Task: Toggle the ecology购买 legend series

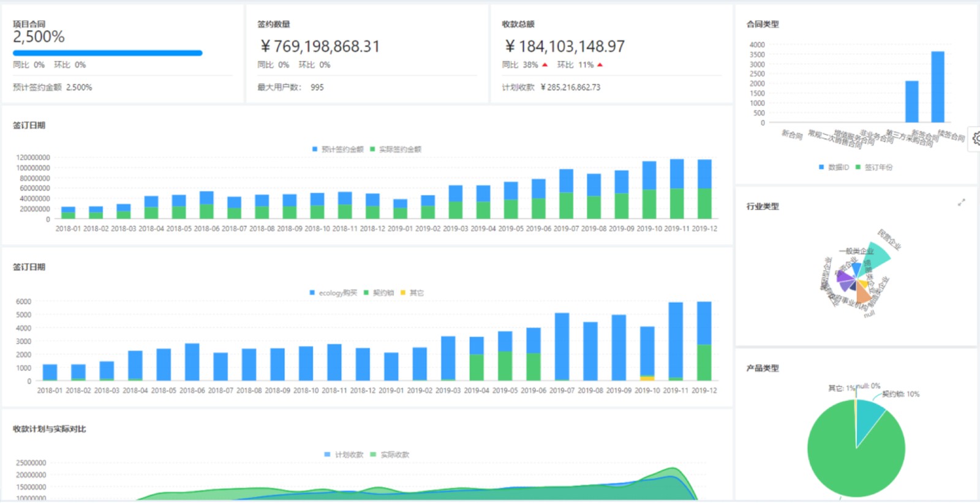Action: coord(333,292)
